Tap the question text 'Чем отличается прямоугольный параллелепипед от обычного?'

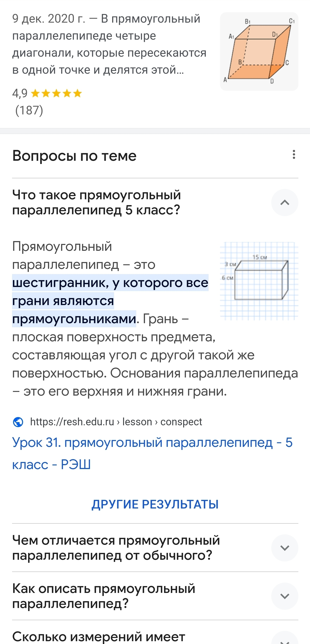click(116, 548)
